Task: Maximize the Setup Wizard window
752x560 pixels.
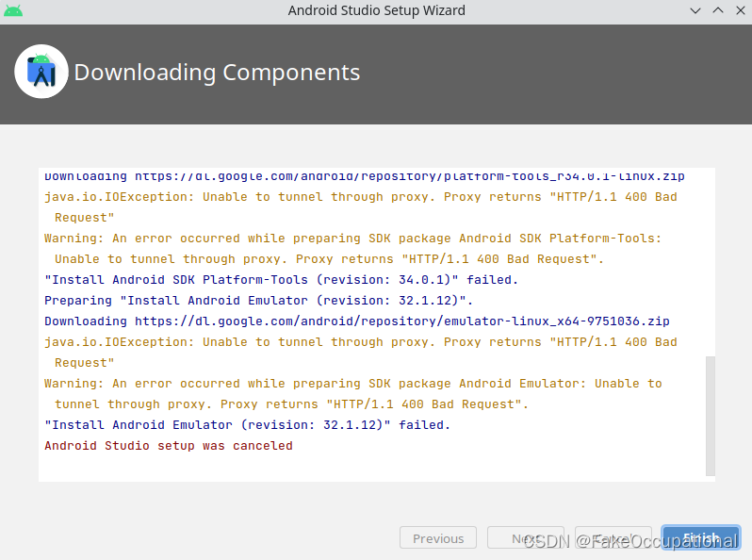Action: tap(718, 10)
